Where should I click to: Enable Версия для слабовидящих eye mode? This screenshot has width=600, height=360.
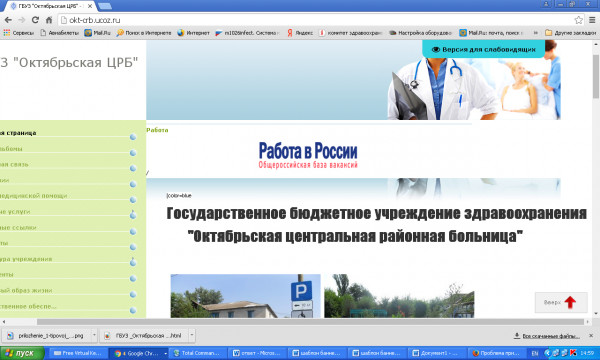point(483,49)
